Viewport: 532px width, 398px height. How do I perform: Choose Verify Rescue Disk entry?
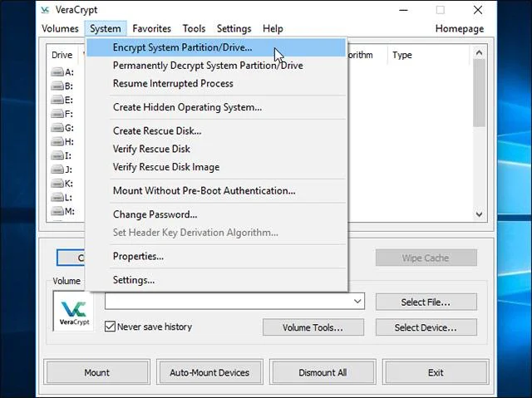pos(216,149)
